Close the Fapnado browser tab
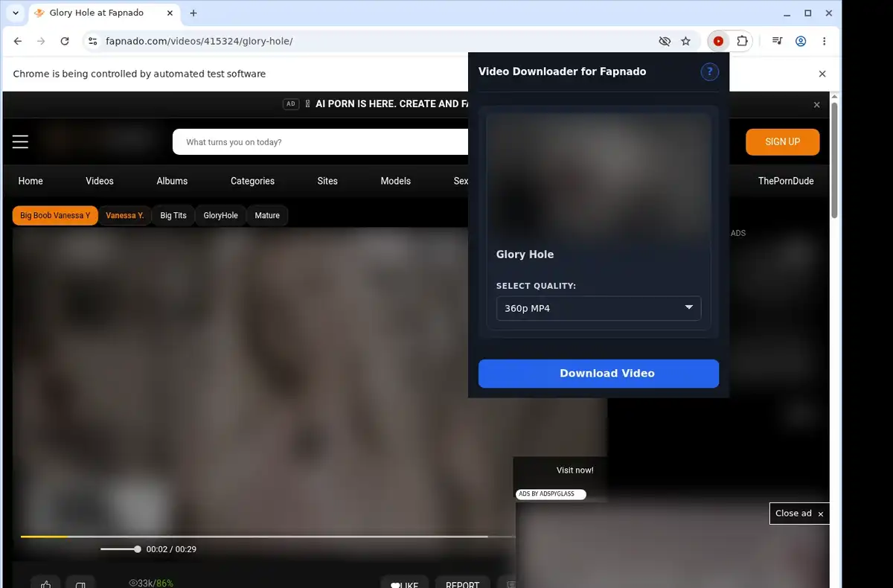 point(170,13)
